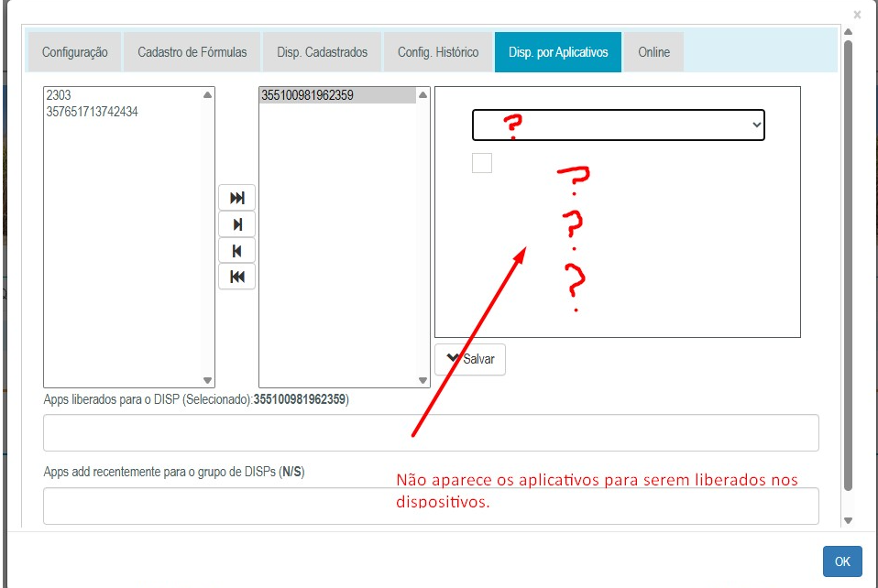878x588 pixels.
Task: Switch to the Configuração tab
Action: coord(75,52)
